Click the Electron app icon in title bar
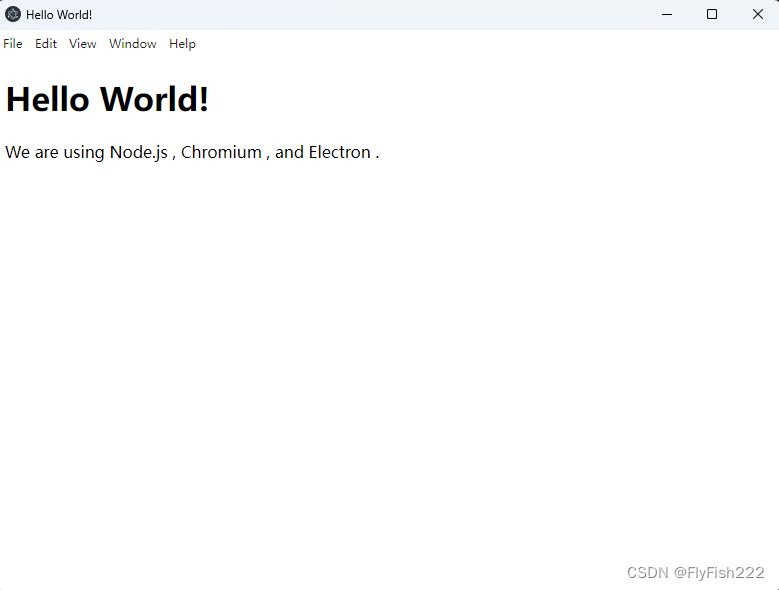 click(13, 14)
